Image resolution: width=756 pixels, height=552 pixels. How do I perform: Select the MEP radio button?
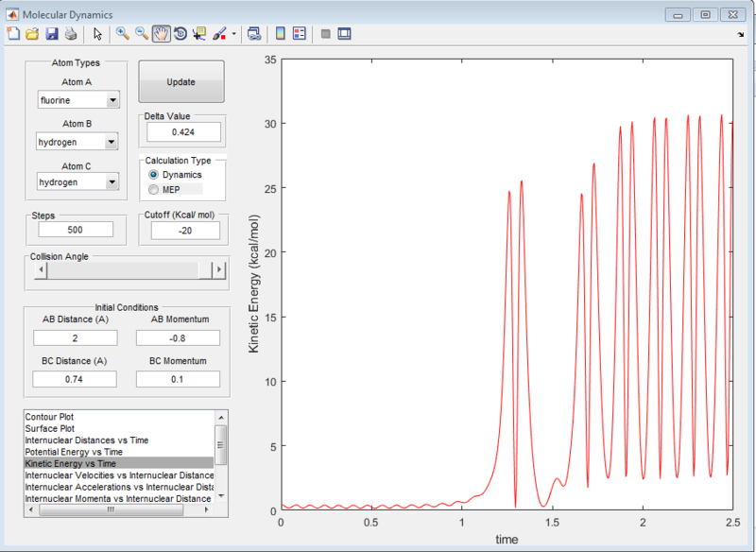(153, 189)
